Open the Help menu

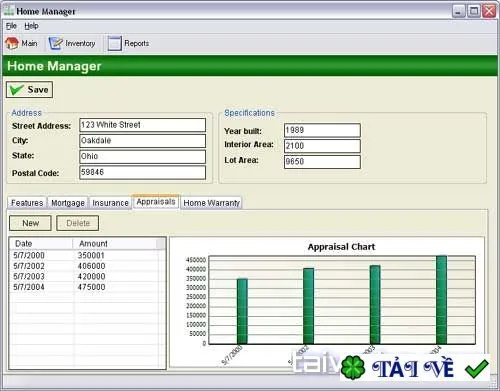tap(31, 26)
